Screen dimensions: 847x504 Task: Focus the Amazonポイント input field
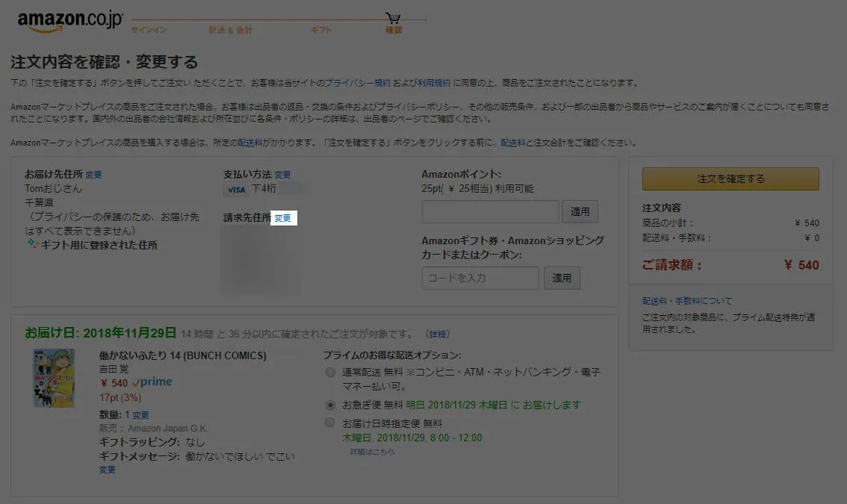(x=490, y=212)
